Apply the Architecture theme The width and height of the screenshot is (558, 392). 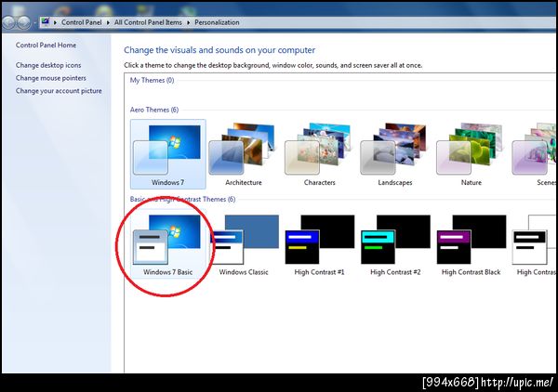tap(244, 154)
